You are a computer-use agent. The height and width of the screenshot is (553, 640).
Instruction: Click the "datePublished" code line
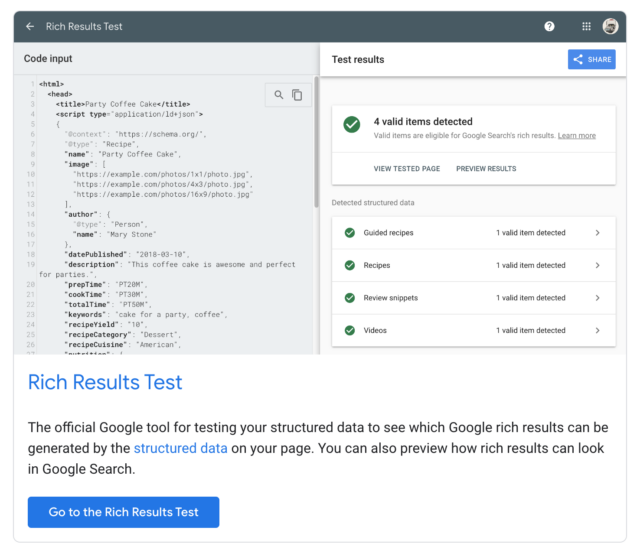pos(127,254)
